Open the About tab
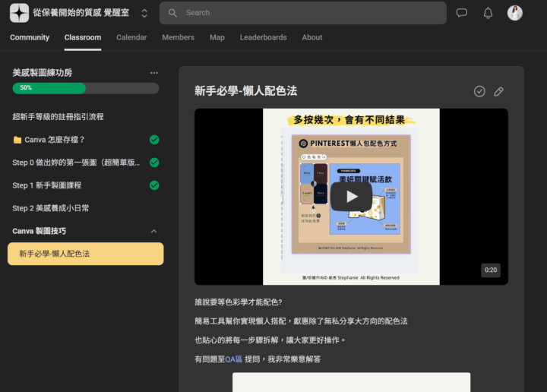 (312, 37)
